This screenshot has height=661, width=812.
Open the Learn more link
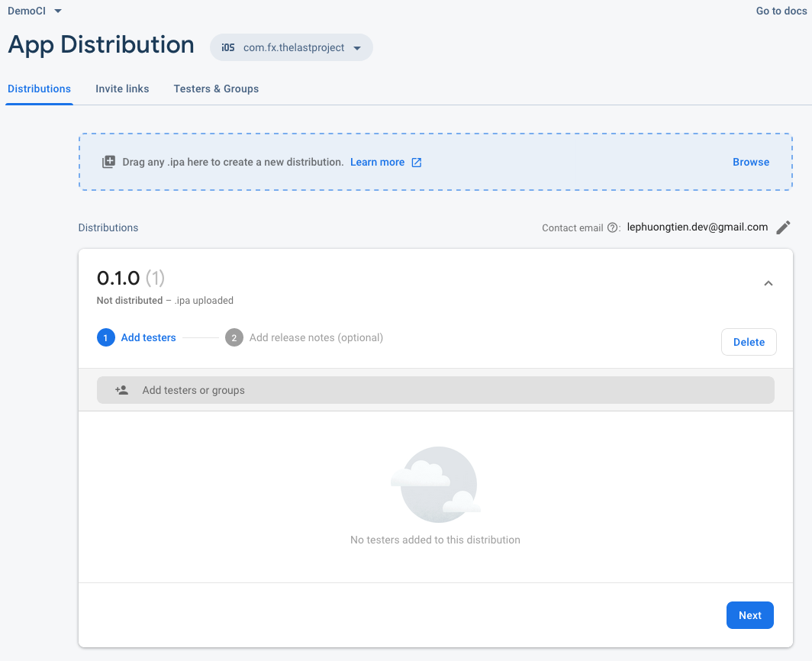(x=377, y=162)
